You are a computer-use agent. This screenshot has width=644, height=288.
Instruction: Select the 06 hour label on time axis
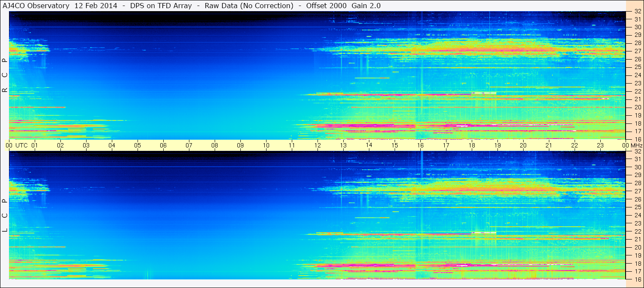pyautogui.click(x=163, y=145)
